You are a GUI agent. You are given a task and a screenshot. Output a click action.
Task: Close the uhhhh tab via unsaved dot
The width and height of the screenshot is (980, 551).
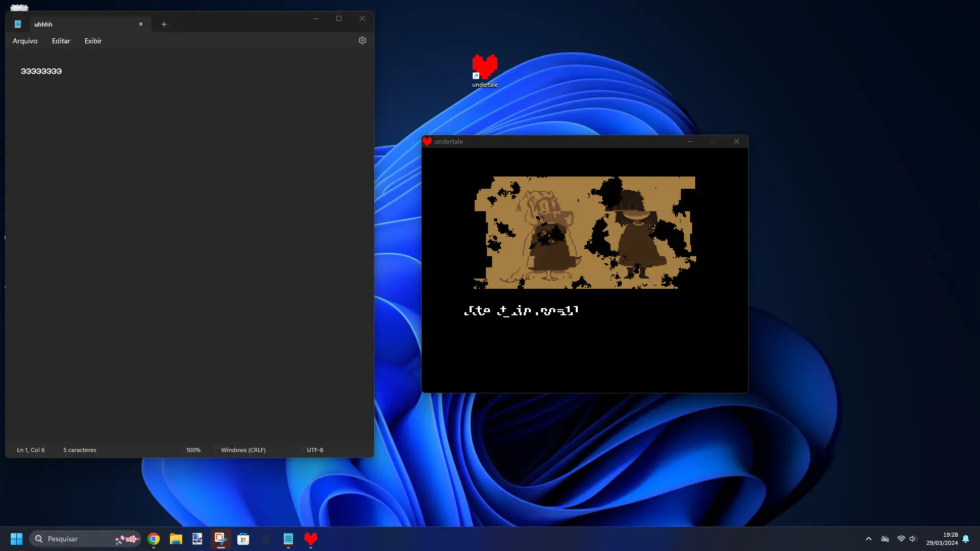click(141, 24)
